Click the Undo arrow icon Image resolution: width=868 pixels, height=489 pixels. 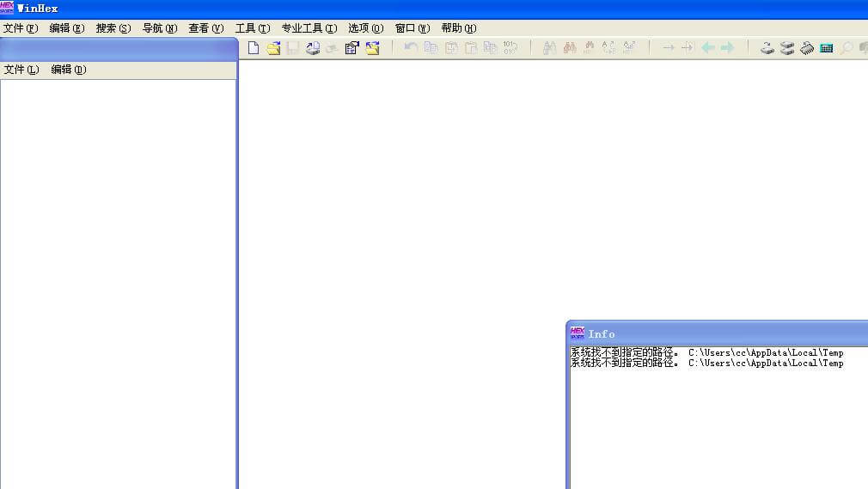click(411, 47)
